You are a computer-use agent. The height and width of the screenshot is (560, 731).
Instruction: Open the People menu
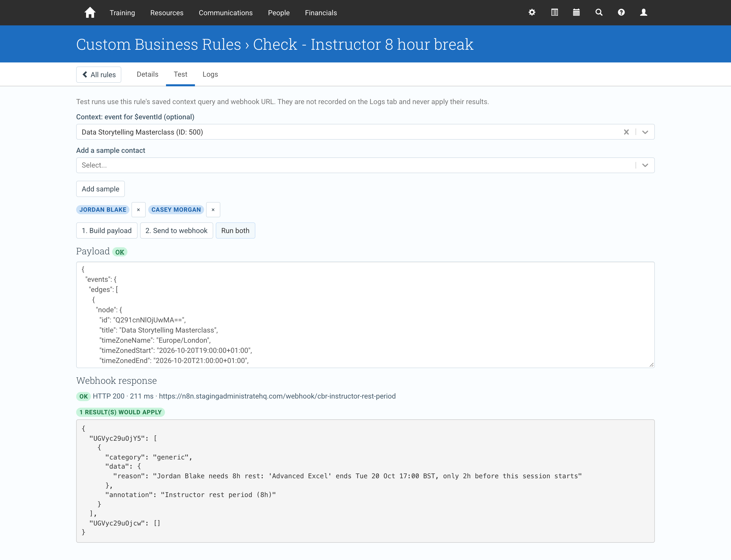pyautogui.click(x=279, y=13)
